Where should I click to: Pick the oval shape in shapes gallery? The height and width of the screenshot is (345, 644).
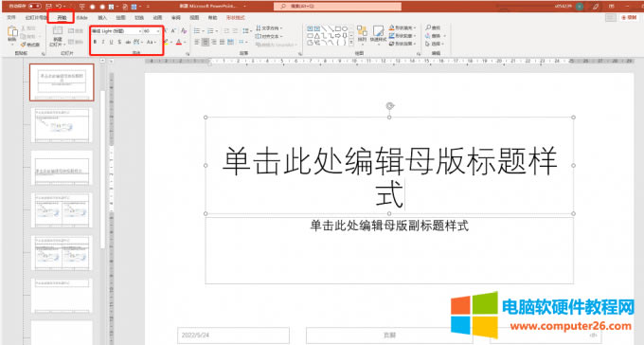(x=345, y=28)
